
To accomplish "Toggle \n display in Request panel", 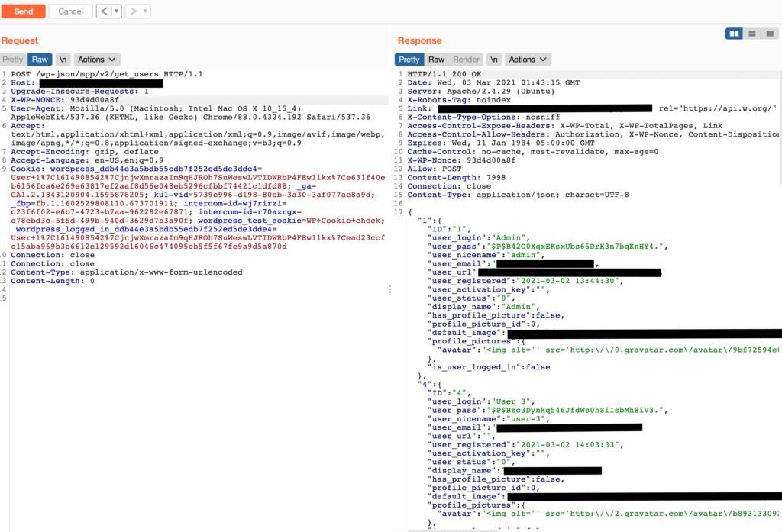I will click(x=63, y=60).
